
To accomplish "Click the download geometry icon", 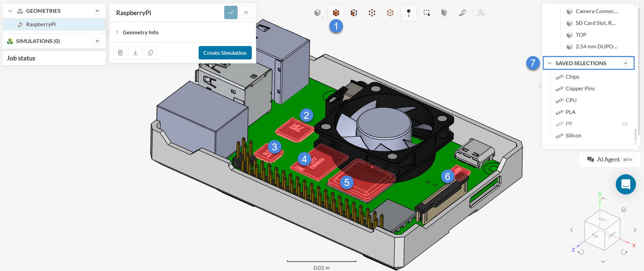I will (135, 53).
